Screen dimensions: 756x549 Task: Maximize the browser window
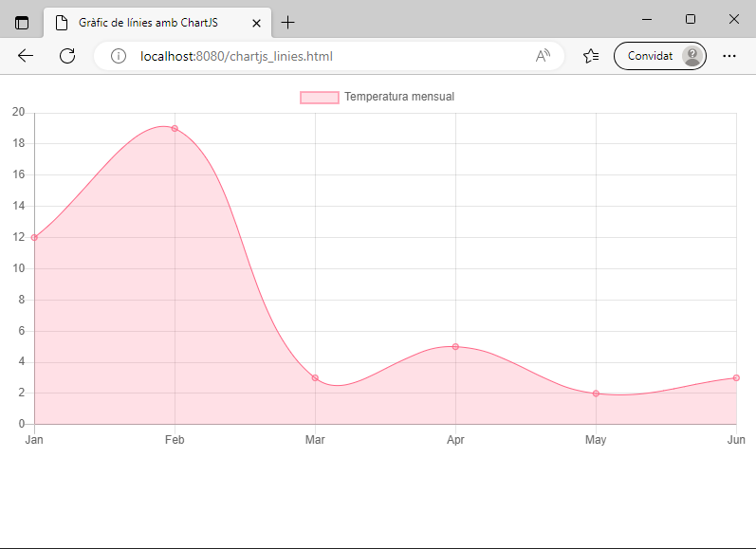[x=690, y=19]
